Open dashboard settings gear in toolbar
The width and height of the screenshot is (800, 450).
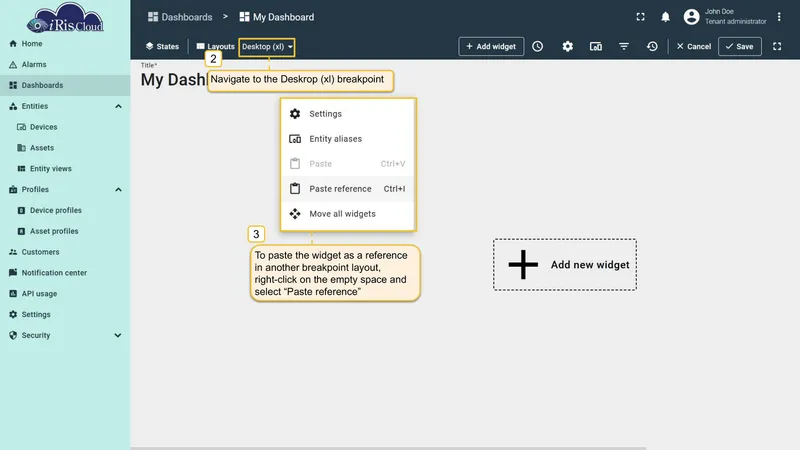point(567,46)
